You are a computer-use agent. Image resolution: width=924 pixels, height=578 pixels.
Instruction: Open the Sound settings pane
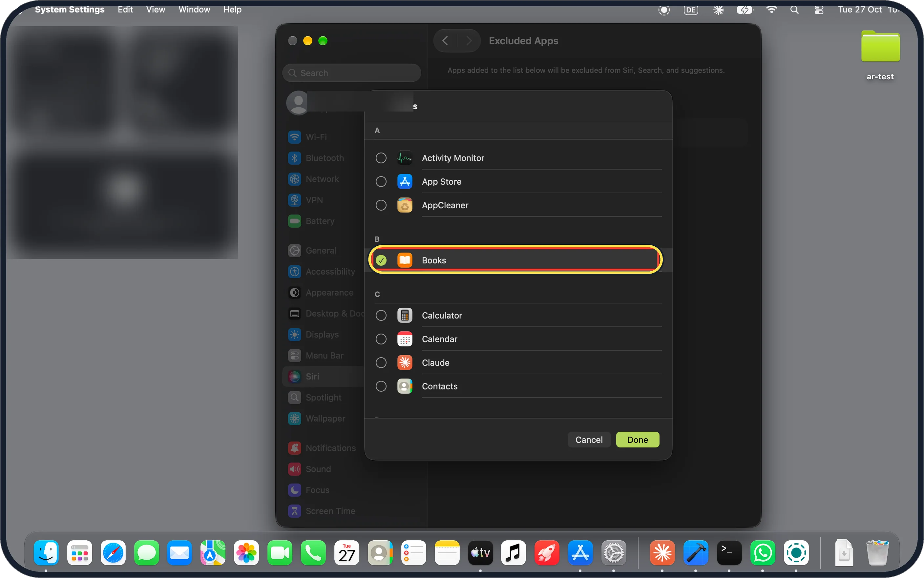click(323, 469)
